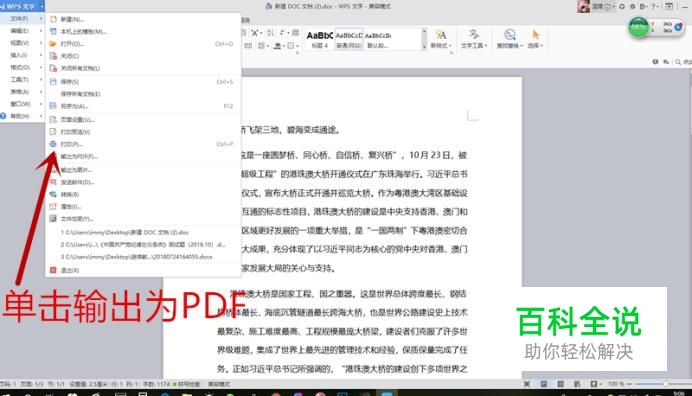Click the File encryption icon

pos(53,219)
